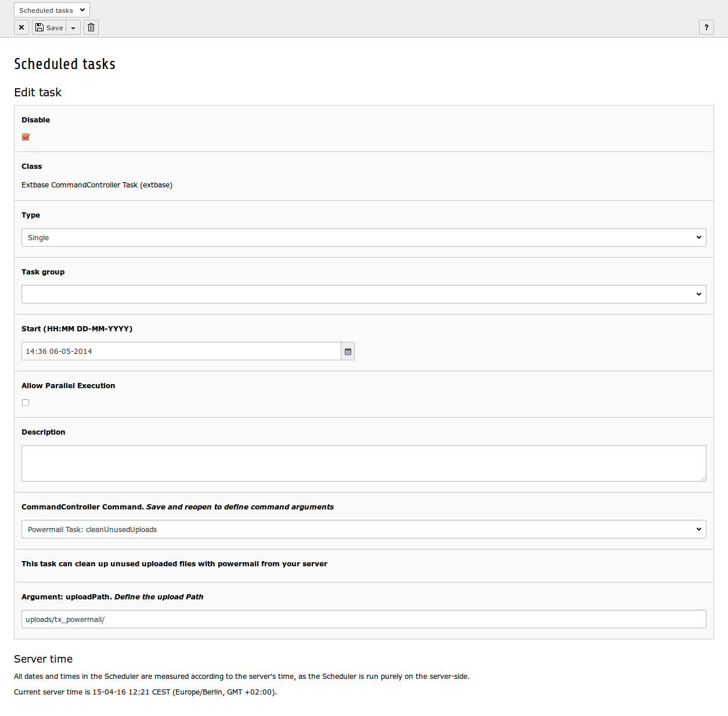Expand the Type dropdown showing Single
The width and height of the screenshot is (728, 716).
click(x=364, y=237)
